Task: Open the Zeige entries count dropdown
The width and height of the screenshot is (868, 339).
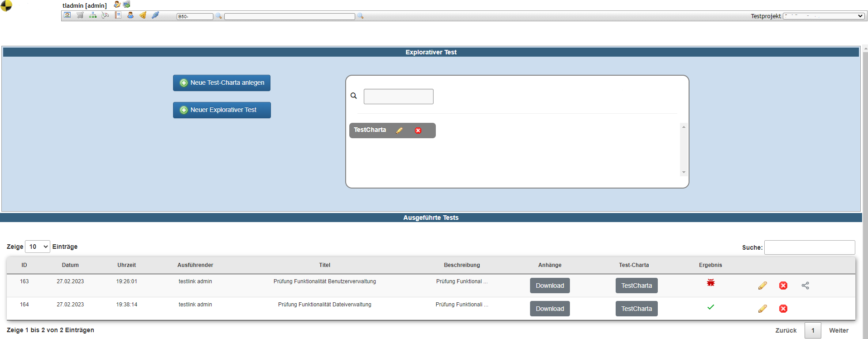Action: coord(38,247)
